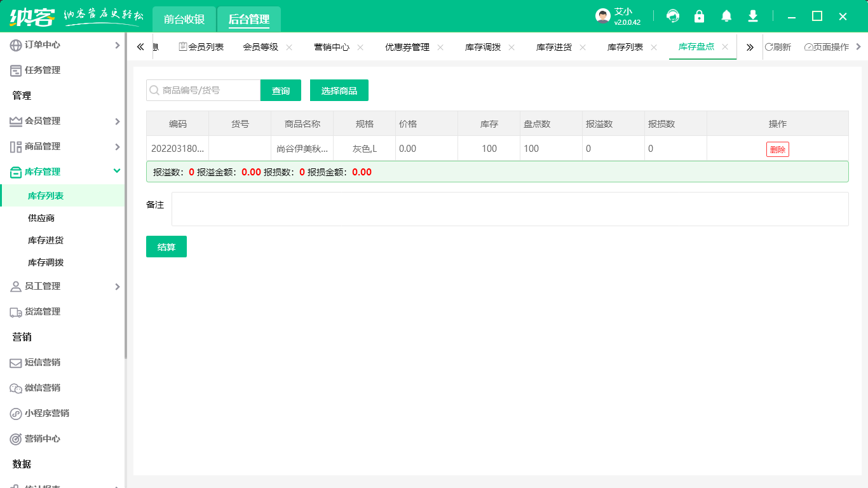Image resolution: width=868 pixels, height=488 pixels.
Task: Expand the 订单中心 sidebar menu
Action: coord(64,44)
